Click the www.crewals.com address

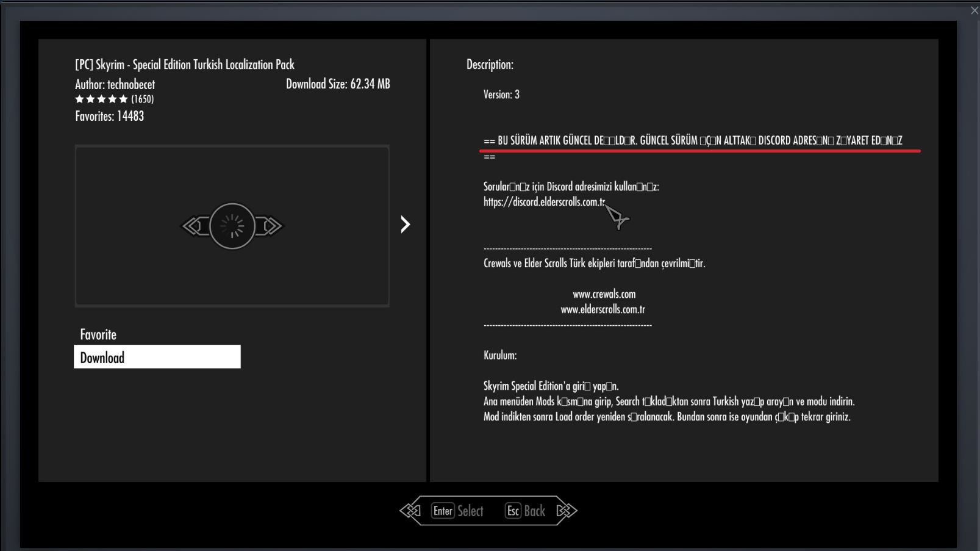(604, 294)
